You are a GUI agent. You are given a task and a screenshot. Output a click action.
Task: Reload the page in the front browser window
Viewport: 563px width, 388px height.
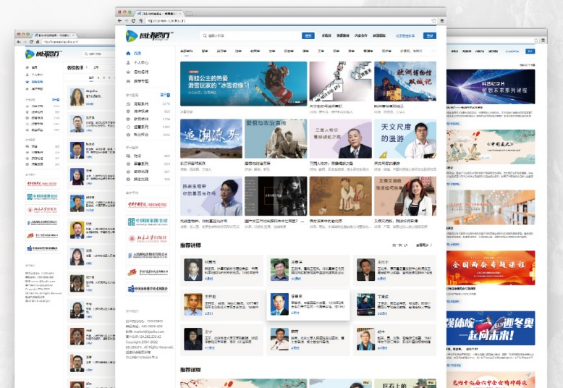coord(134,21)
